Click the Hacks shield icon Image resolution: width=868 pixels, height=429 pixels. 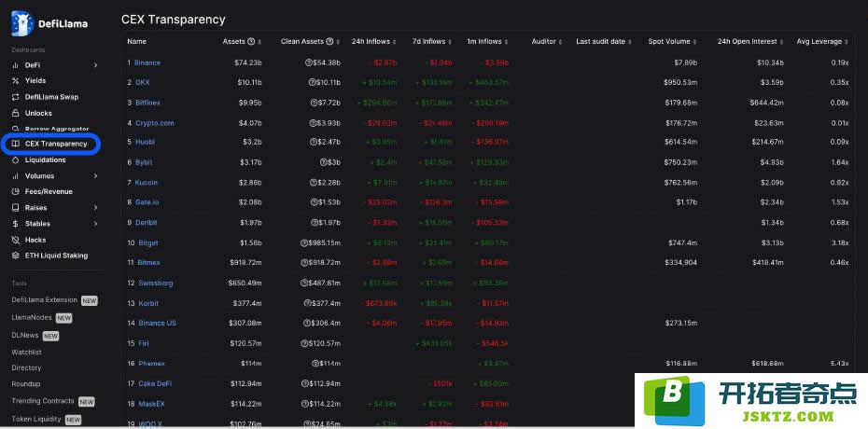tap(16, 240)
